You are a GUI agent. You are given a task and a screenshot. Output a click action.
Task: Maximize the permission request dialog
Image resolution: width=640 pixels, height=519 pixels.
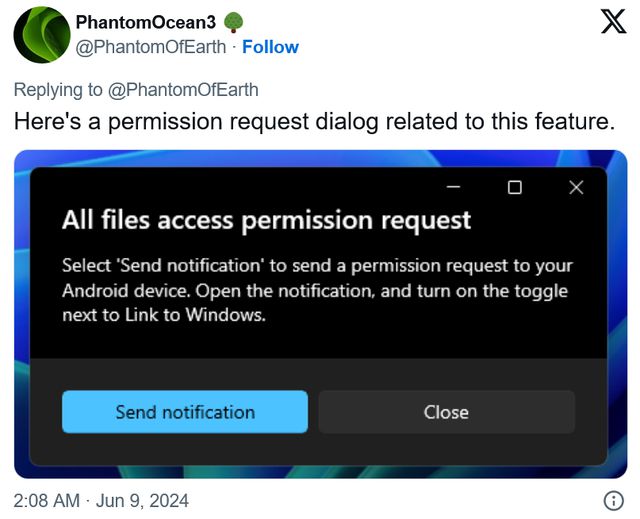pyautogui.click(x=514, y=187)
